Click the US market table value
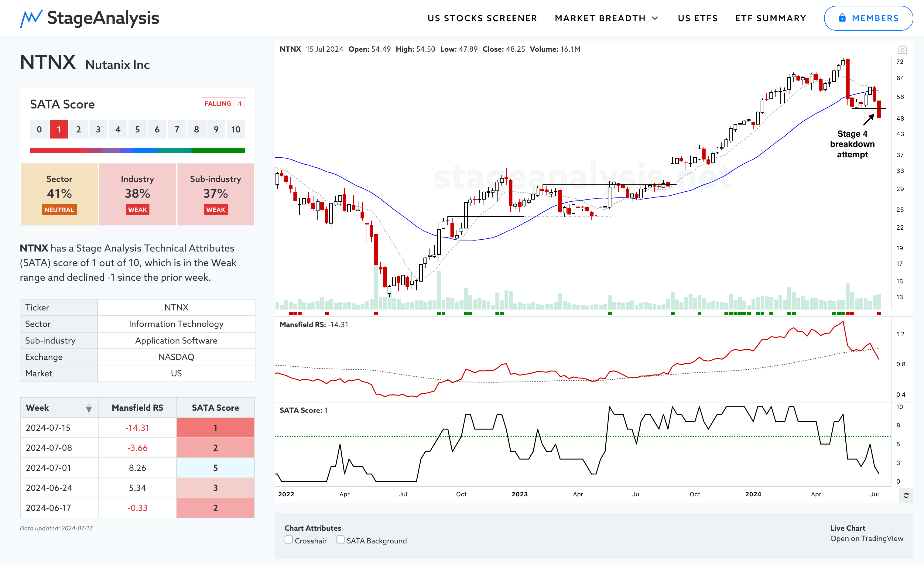Screen dimensions: 924x565 click(176, 373)
